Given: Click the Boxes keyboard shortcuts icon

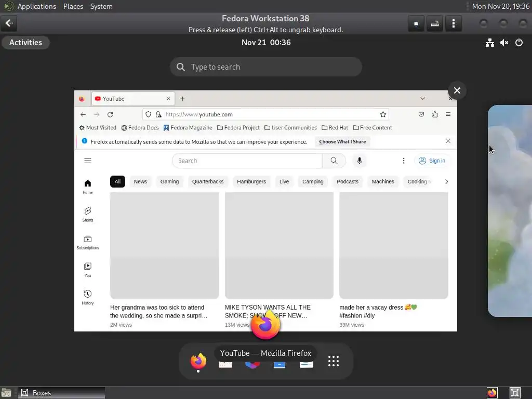Looking at the screenshot, I should 435,23.
